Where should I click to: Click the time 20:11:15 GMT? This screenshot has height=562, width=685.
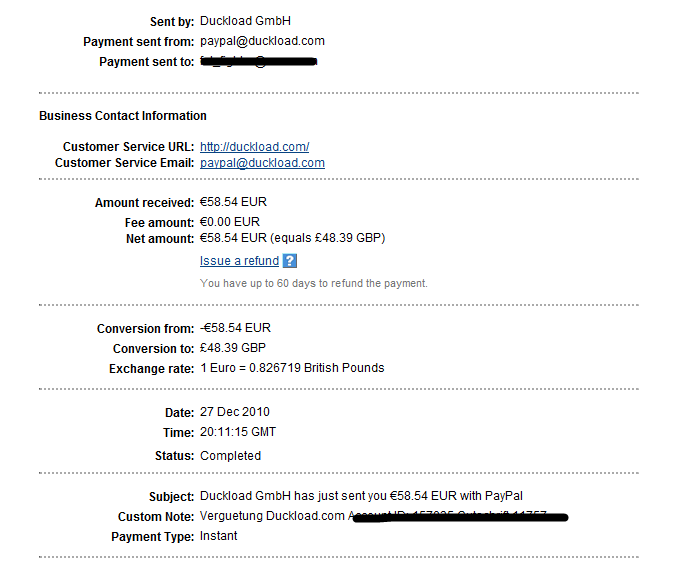(238, 433)
